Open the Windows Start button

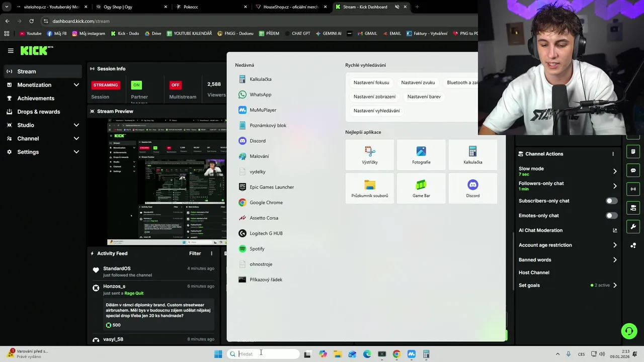(218, 354)
